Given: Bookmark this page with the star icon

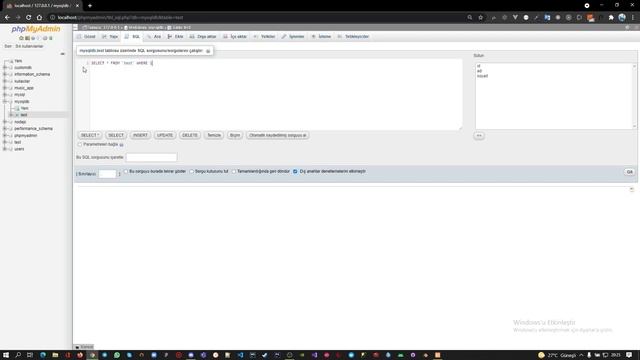Looking at the screenshot, I should point(480,18).
